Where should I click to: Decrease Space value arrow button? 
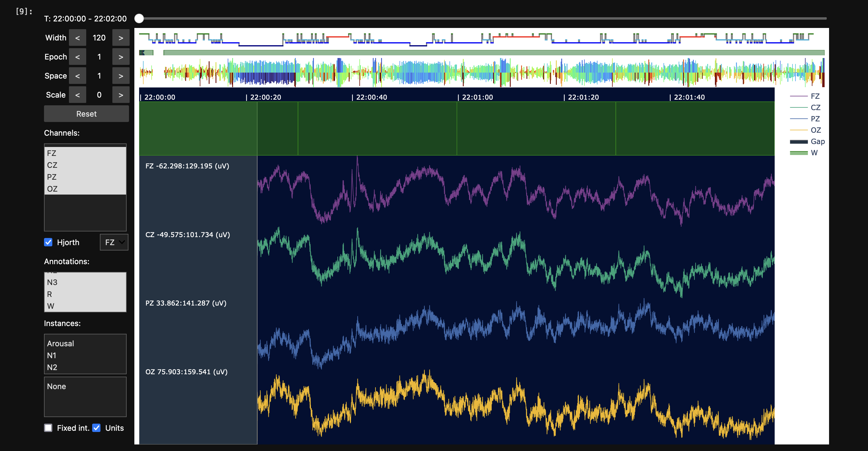[x=78, y=76]
